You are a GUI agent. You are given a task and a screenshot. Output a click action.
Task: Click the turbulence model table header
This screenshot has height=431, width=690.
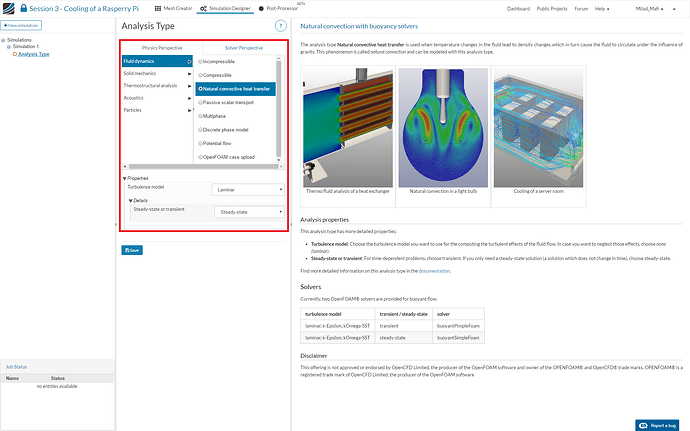click(338, 314)
